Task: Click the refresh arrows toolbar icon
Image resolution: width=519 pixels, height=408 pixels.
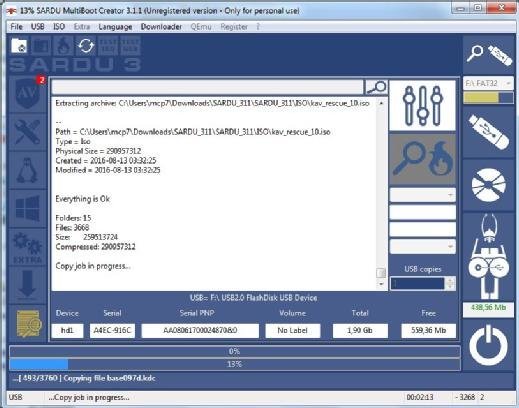Action: pos(86,46)
